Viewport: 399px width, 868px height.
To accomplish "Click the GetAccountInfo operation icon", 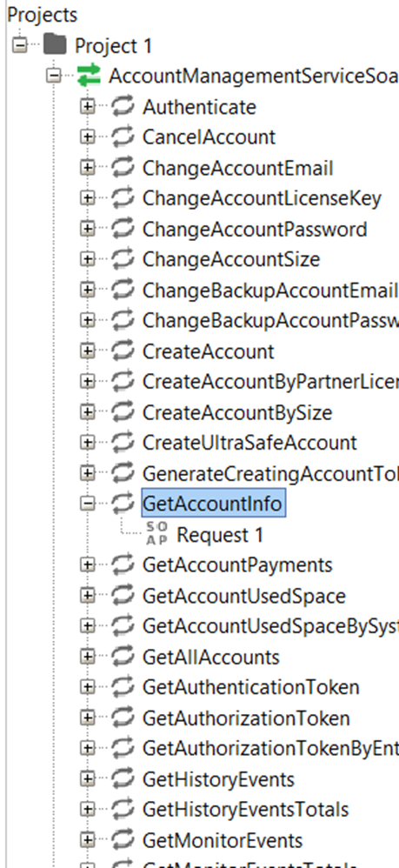I will click(x=123, y=504).
